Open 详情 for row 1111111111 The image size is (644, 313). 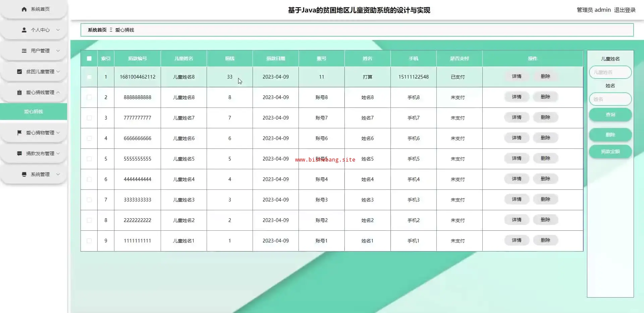click(x=517, y=240)
